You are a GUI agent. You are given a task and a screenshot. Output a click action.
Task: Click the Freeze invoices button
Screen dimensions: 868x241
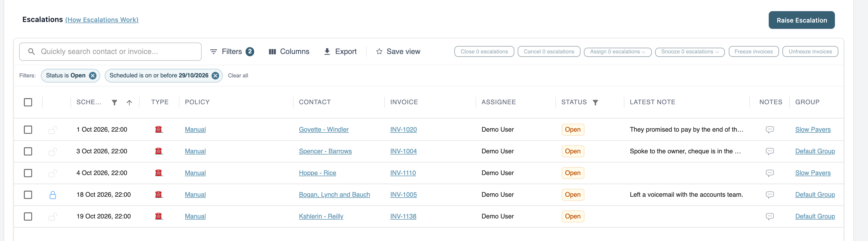coord(753,52)
